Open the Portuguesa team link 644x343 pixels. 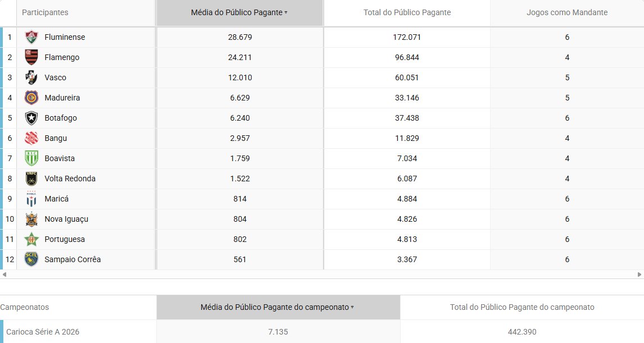[x=65, y=239]
